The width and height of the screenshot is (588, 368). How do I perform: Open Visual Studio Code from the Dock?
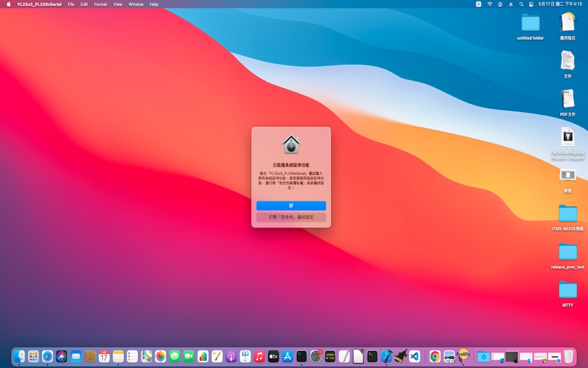coord(415,356)
